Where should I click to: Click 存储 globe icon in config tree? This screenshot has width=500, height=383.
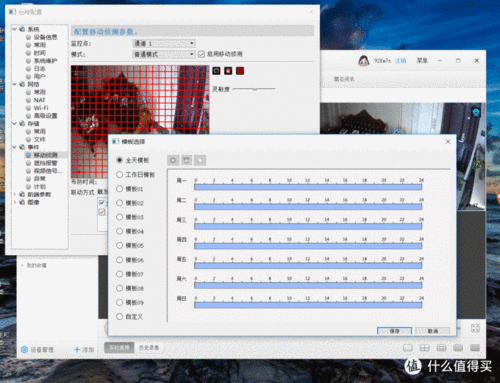point(22,123)
